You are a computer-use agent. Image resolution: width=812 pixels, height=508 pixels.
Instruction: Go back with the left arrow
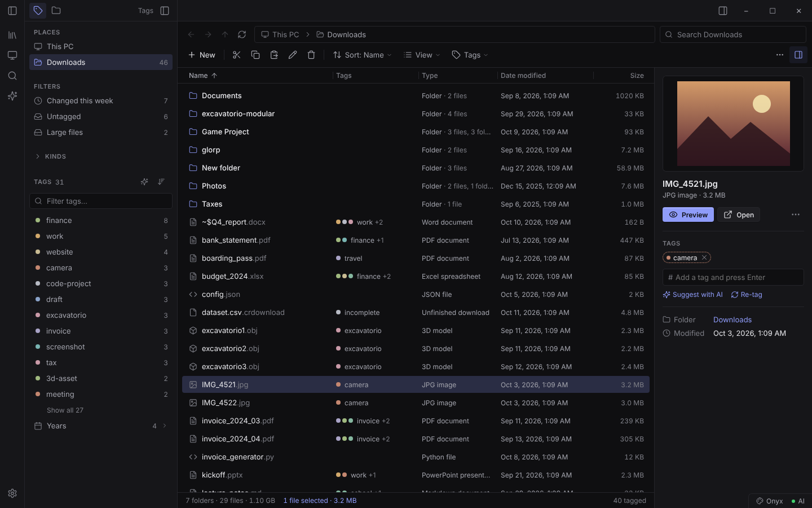coord(191,34)
